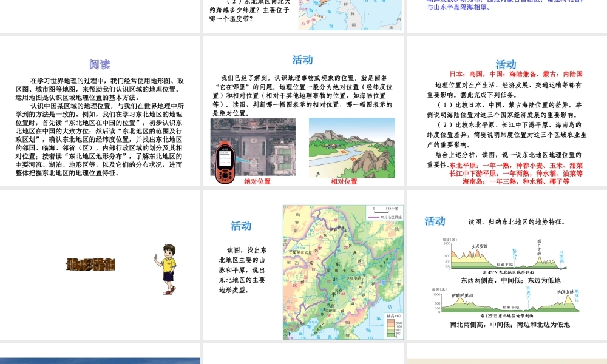Click the river landscape illustration

tap(352, 148)
